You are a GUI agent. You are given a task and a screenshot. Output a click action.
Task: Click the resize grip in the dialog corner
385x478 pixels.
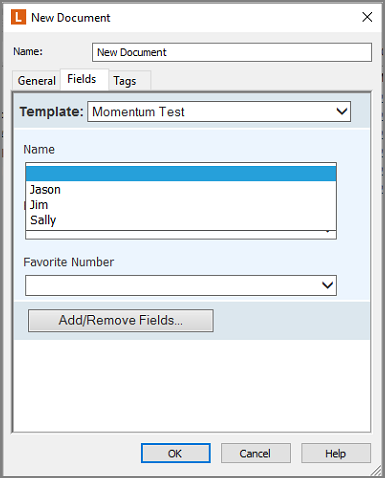click(x=376, y=470)
